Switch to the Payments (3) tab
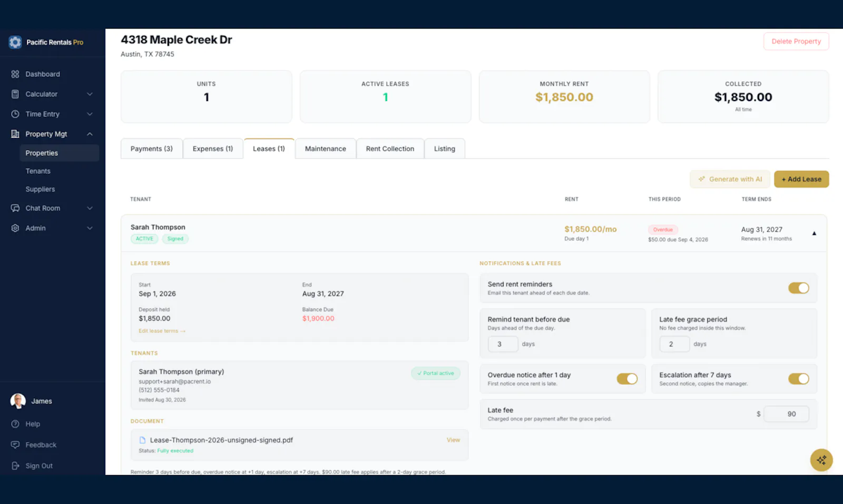The image size is (843, 504). (x=152, y=149)
